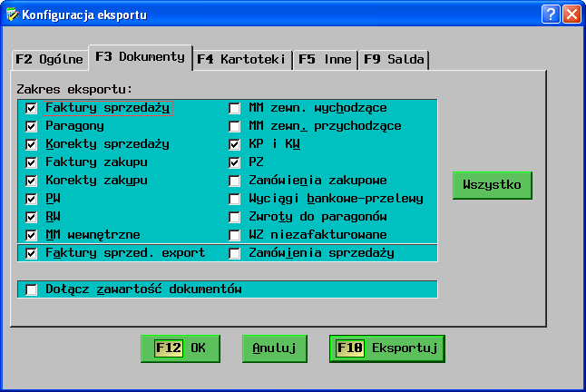Click the Anuluj button
The width and height of the screenshot is (586, 392).
[x=275, y=348]
